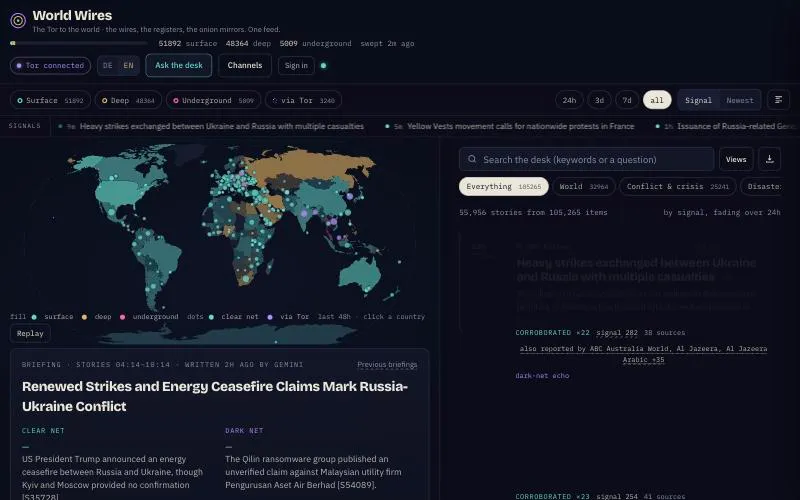Select the World category tab
Viewport: 800px width, 500px height.
point(584,186)
